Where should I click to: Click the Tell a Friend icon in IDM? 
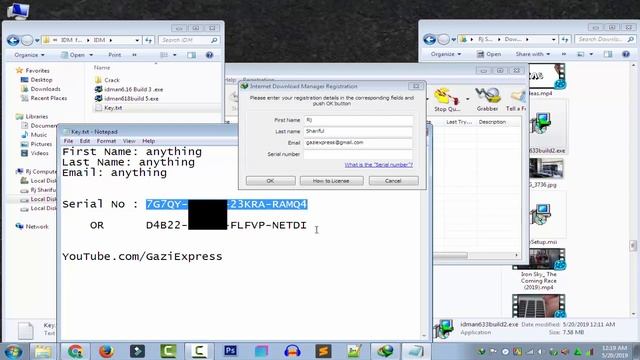click(x=516, y=100)
